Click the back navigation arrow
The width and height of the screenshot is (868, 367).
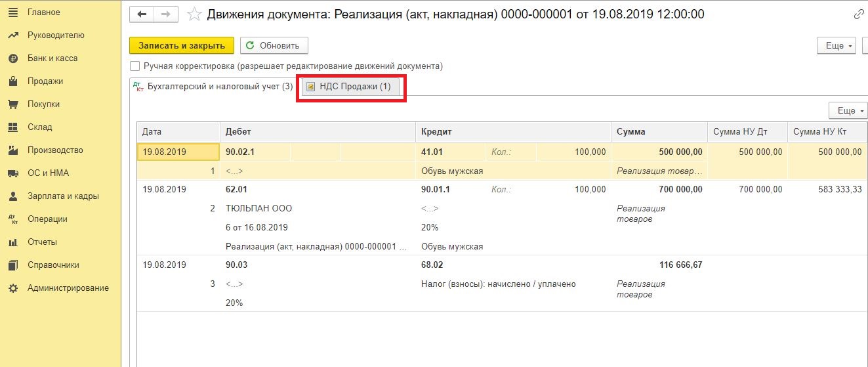[x=142, y=14]
